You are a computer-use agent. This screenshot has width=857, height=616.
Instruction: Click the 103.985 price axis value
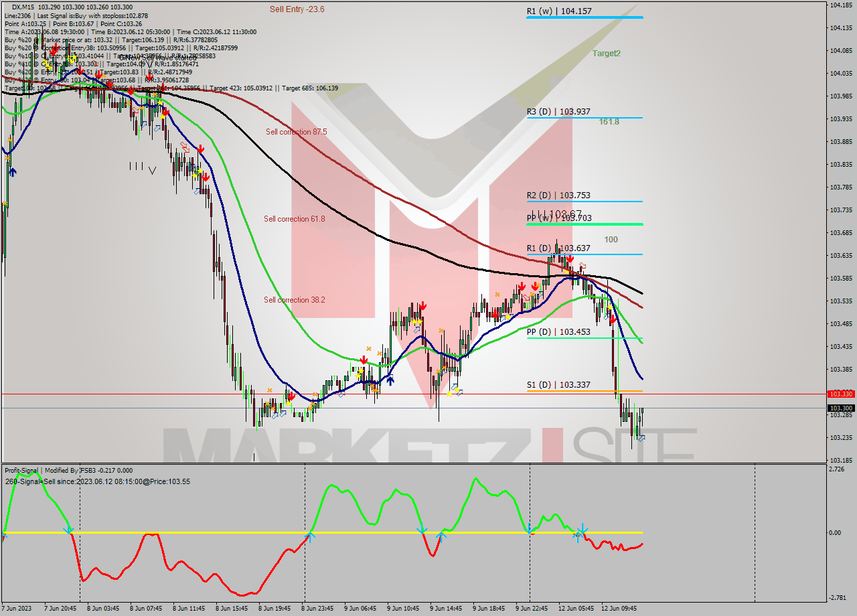[840, 96]
